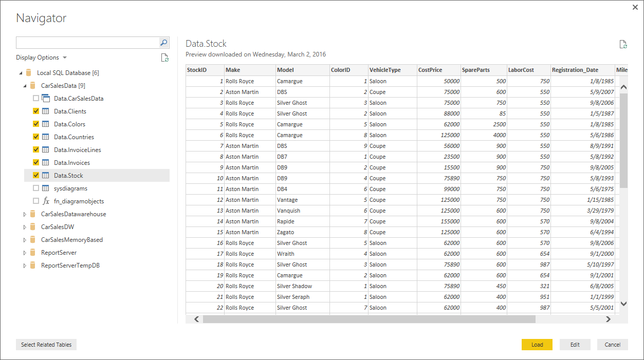
Task: Uncheck the Data.InvoiceLines checkbox
Action: click(x=36, y=150)
